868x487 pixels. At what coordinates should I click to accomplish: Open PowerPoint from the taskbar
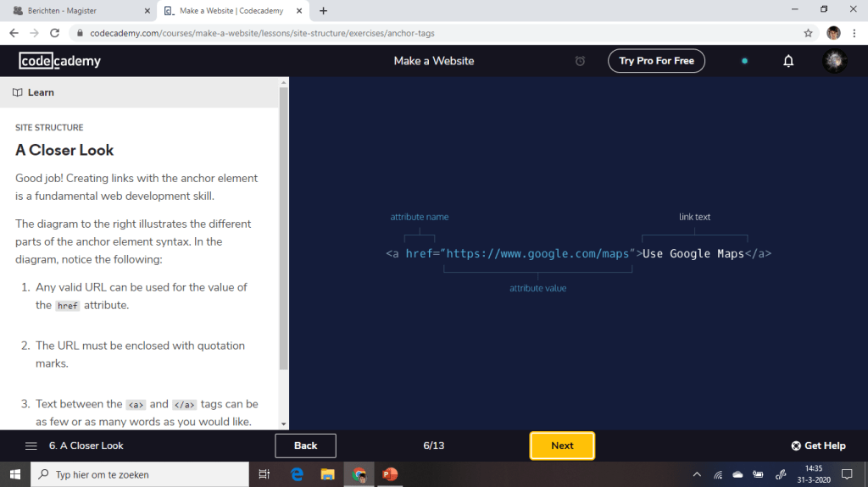pyautogui.click(x=390, y=474)
